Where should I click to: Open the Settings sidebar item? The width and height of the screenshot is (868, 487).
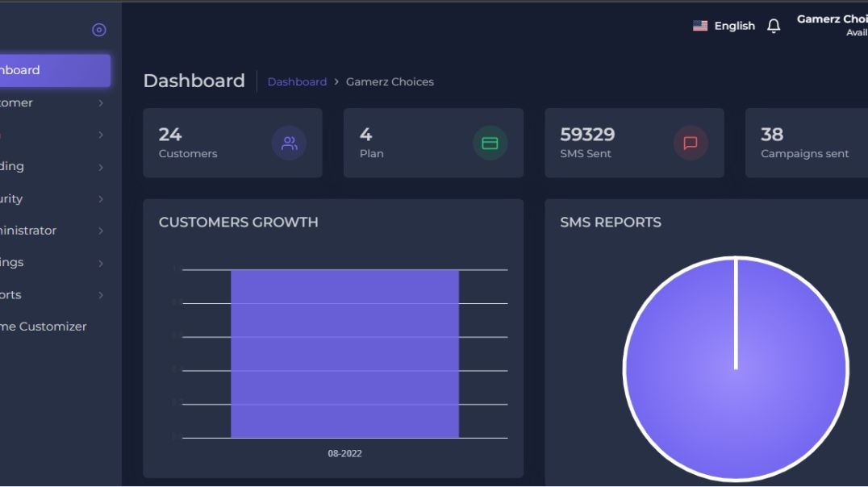(16, 263)
